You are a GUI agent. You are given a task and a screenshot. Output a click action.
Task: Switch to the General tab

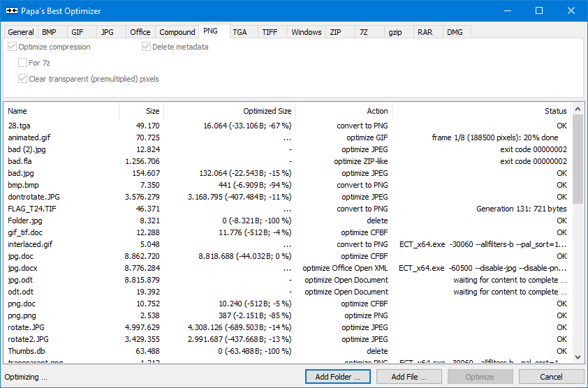21,32
